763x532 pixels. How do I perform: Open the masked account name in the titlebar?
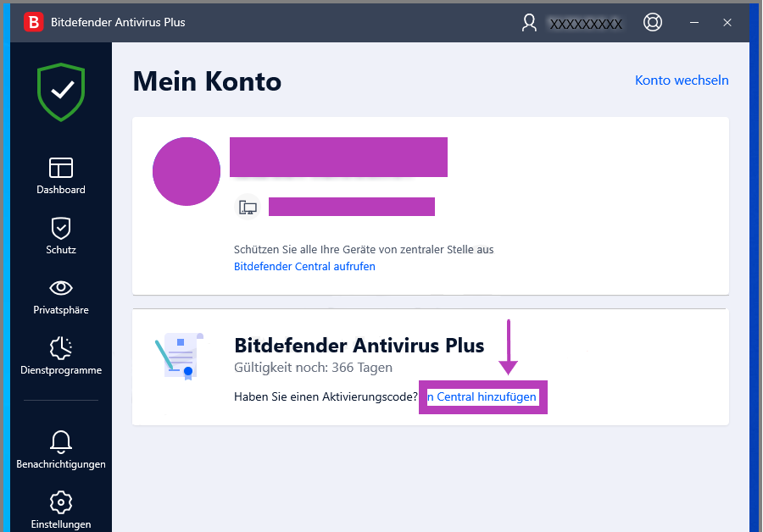point(586,22)
